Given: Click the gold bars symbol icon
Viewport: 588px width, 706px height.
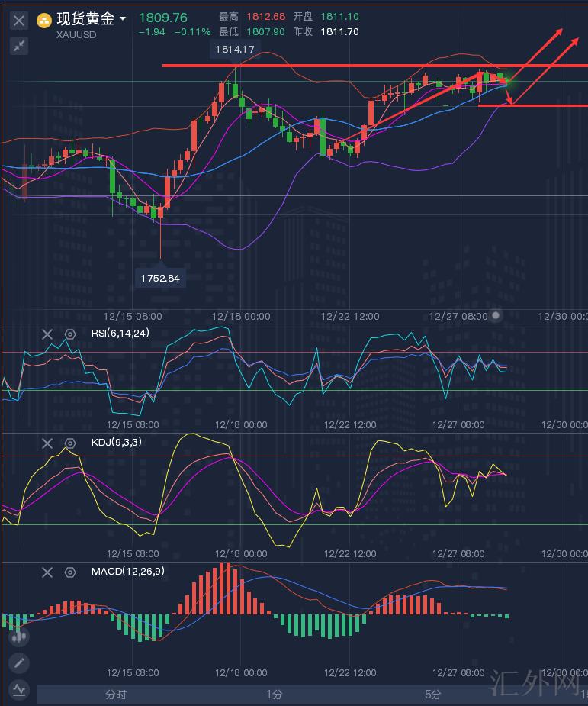Looking at the screenshot, I should [44, 20].
